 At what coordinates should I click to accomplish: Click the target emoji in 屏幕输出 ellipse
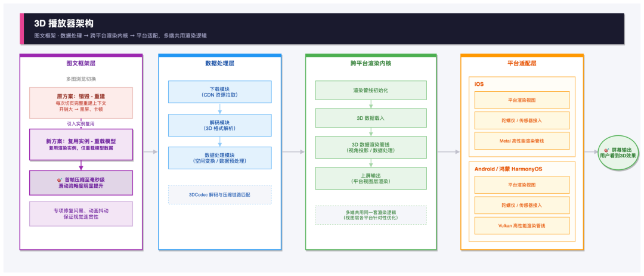pos(606,150)
